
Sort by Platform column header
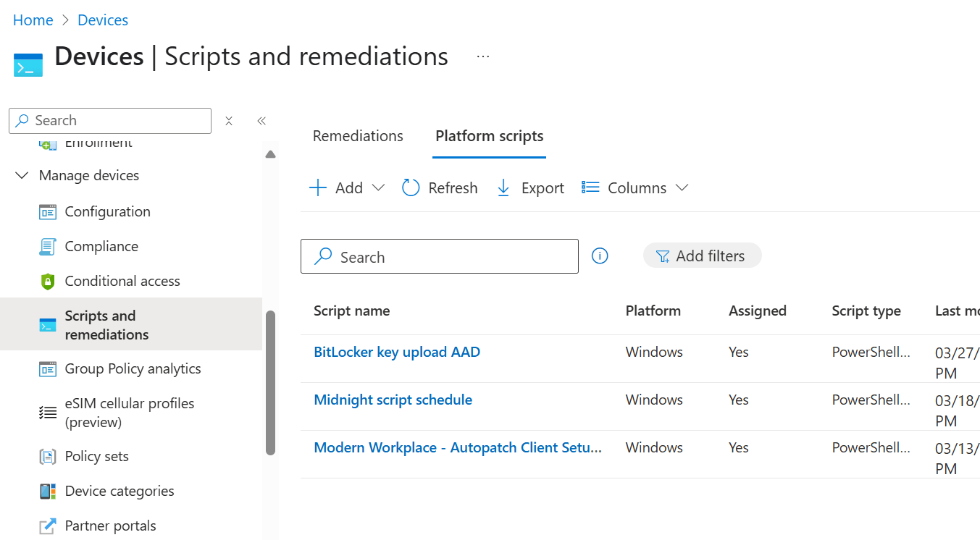tap(653, 311)
